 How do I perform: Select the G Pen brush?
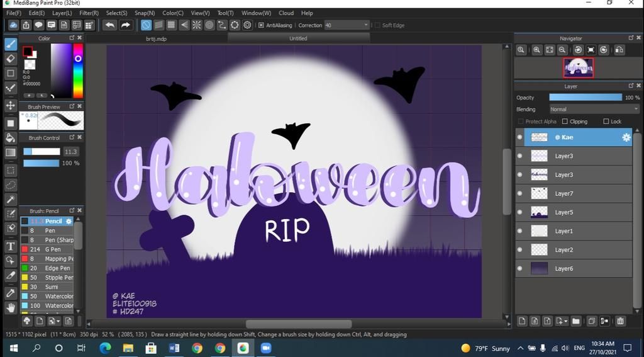[x=47, y=249]
